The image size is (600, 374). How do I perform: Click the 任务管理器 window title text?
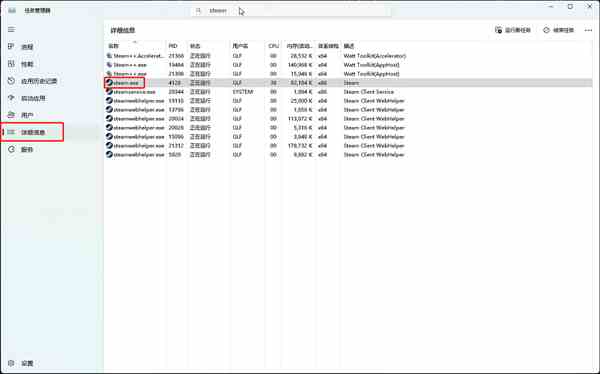[38, 11]
